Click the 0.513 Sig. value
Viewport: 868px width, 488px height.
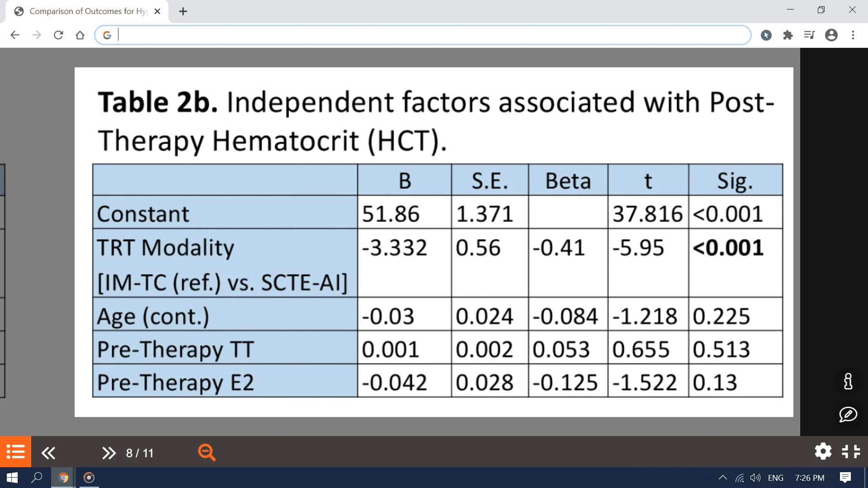point(722,349)
